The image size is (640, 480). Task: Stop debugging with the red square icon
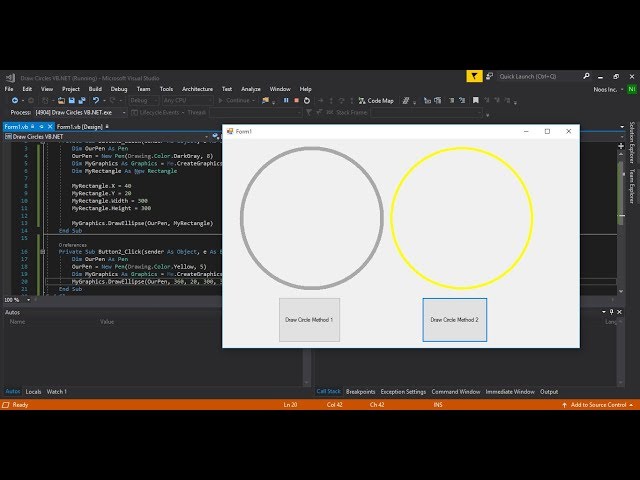(297, 100)
